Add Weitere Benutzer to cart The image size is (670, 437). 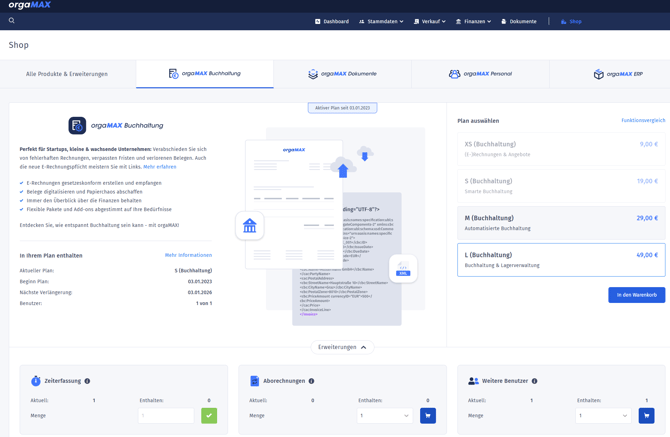pyautogui.click(x=646, y=416)
